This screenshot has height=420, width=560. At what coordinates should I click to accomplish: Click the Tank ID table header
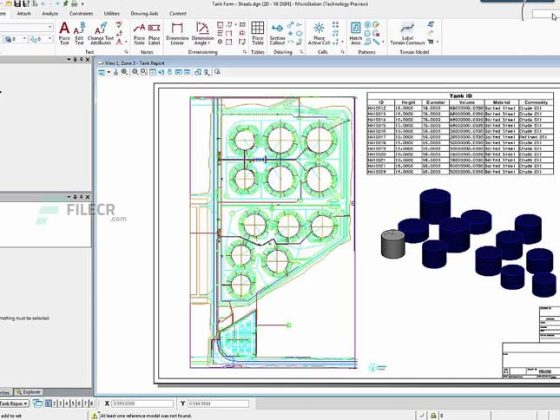(x=460, y=96)
